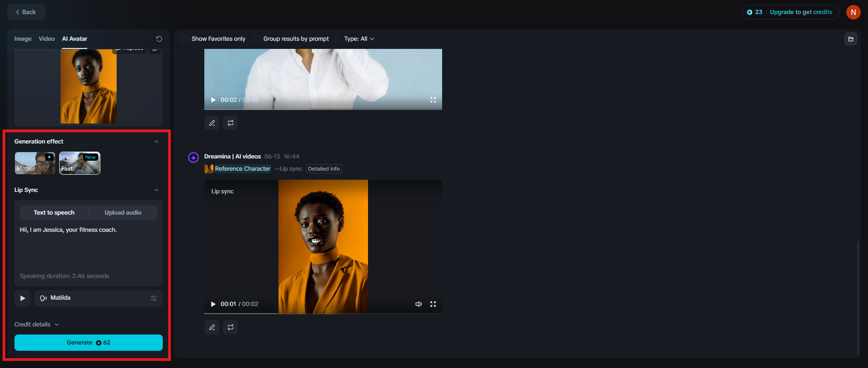The image size is (868, 368).
Task: Click the "--Lip sync" prompt text
Action: [x=288, y=169]
